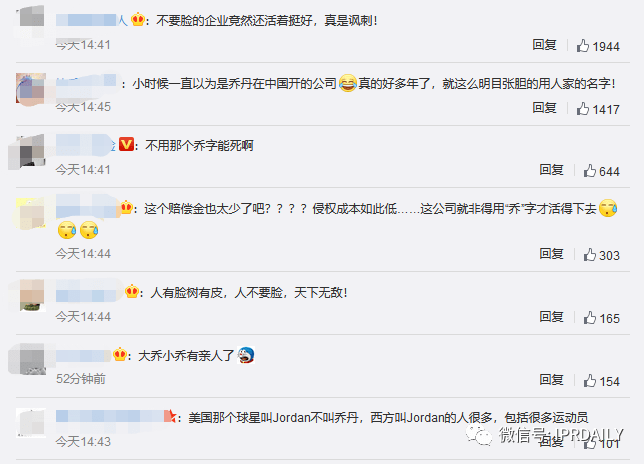The height and width of the screenshot is (464, 644).
Task: Click 回复 on the 赔偿金 comment
Action: tap(551, 254)
